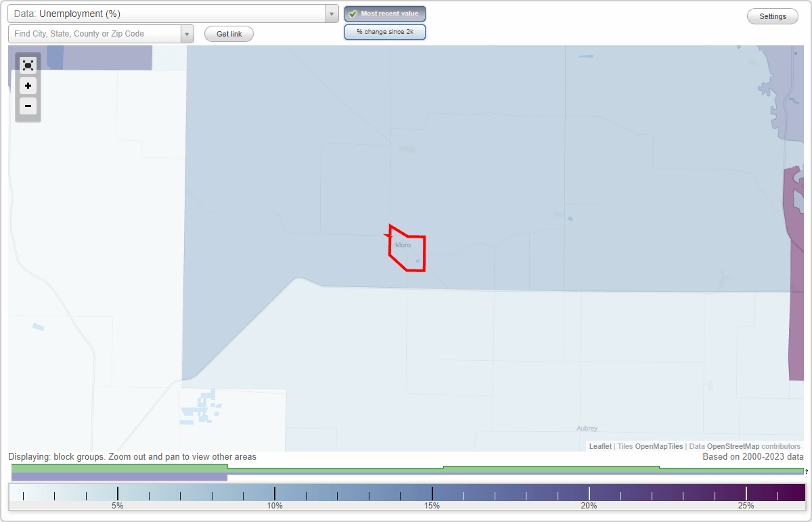Click the question mark help icon

tap(807, 471)
